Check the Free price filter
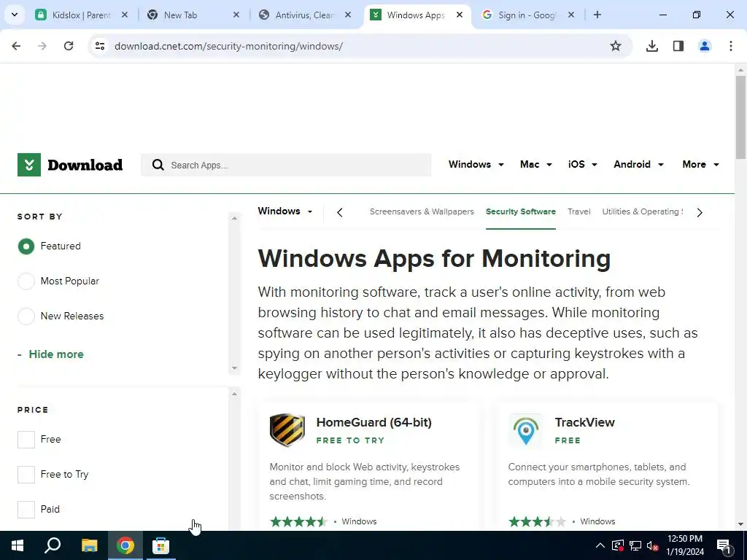 [x=26, y=440]
